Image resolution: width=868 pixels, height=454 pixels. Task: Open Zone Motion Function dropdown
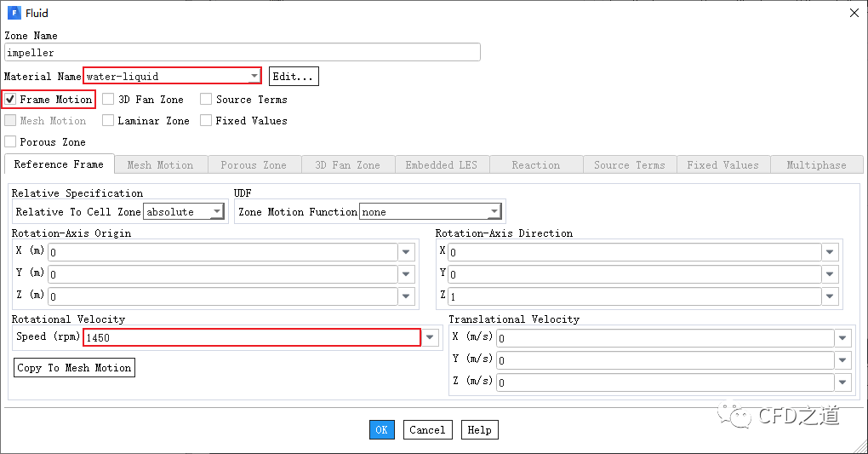[494, 212]
